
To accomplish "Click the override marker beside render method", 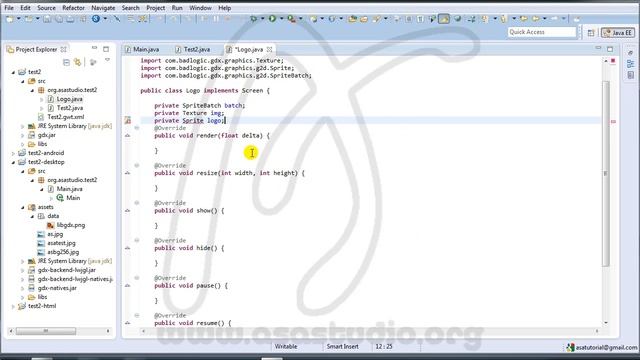I will coord(128,136).
